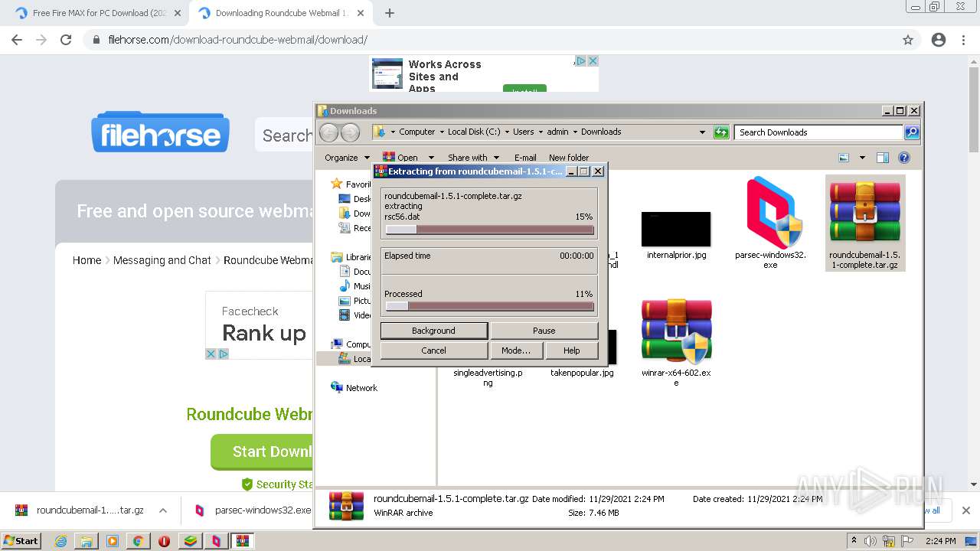This screenshot has height=551, width=980.
Task: Expand the Users breadcrumb arrow
Action: (x=541, y=132)
